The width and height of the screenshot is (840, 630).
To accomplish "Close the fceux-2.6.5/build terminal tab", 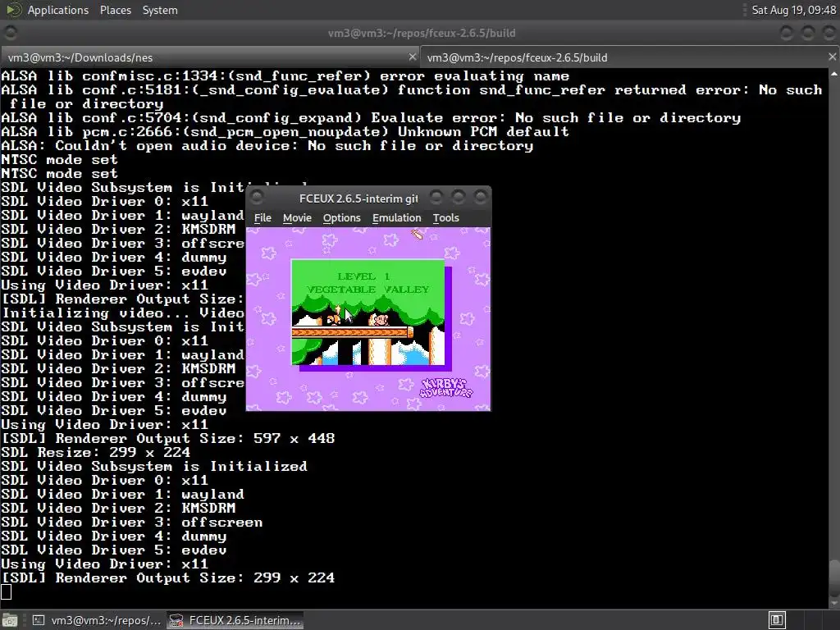I will tap(832, 57).
